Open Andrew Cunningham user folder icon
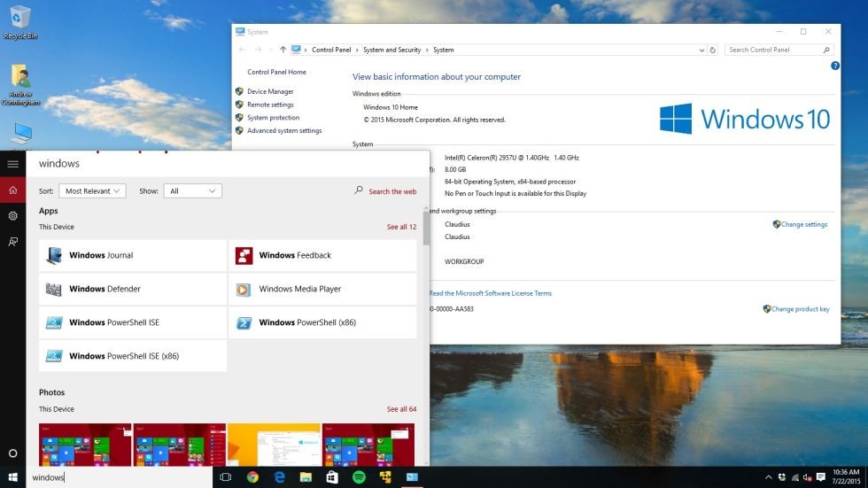The width and height of the screenshot is (868, 488). tap(20, 84)
